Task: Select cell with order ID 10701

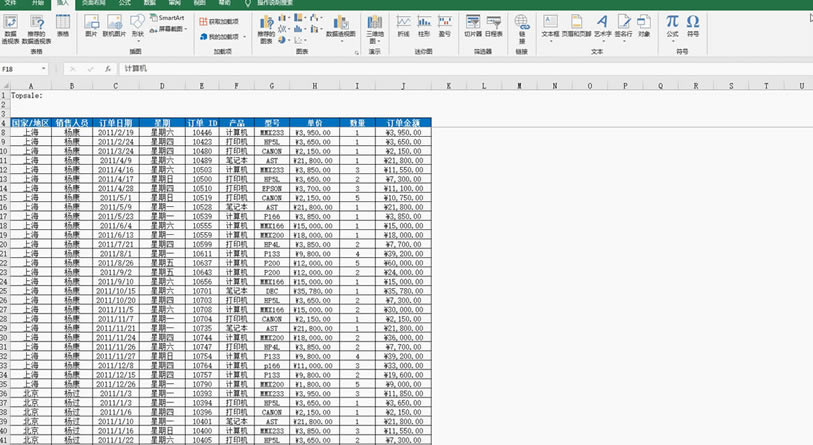Action: pos(202,291)
